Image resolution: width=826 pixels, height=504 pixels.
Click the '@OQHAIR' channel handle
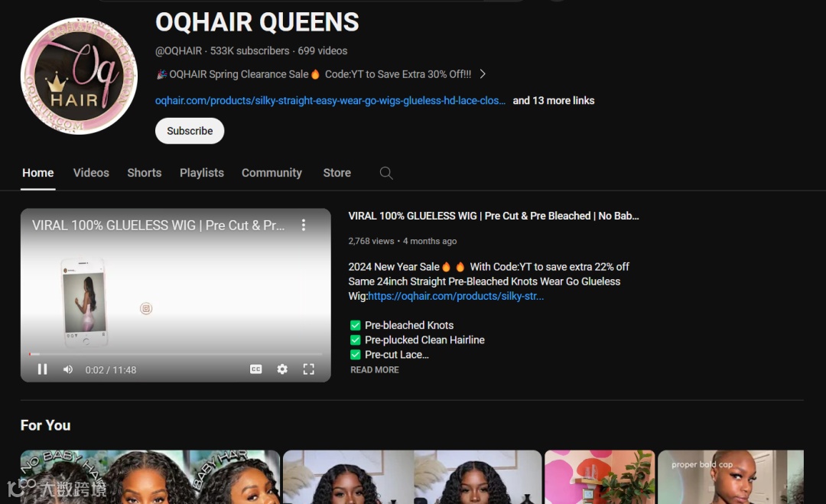pos(178,51)
